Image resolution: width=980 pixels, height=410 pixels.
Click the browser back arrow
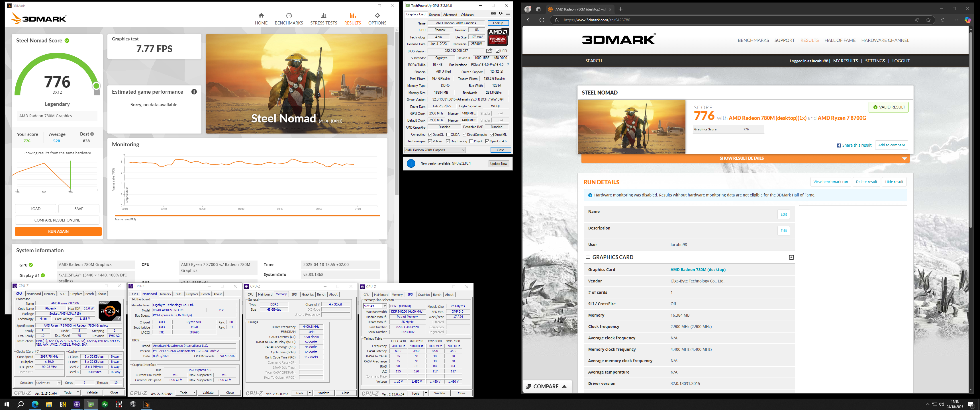click(x=529, y=20)
